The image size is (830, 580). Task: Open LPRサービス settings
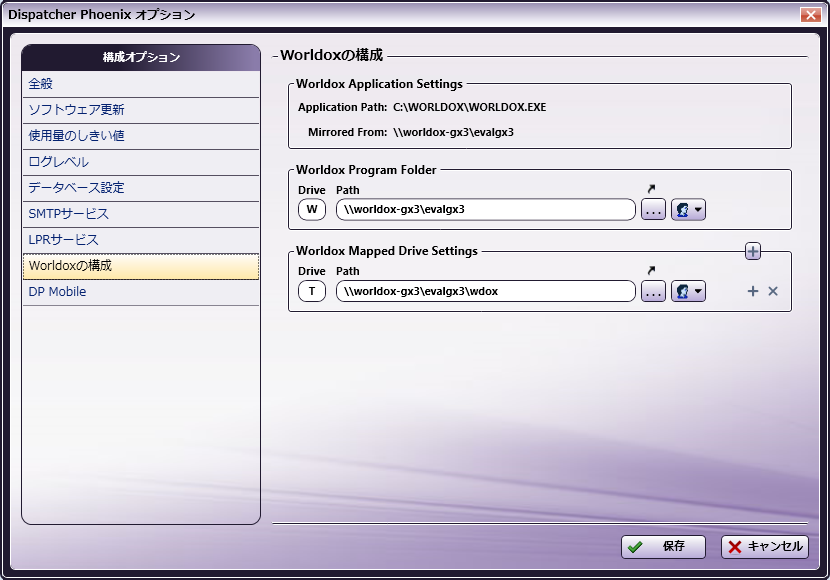point(141,240)
